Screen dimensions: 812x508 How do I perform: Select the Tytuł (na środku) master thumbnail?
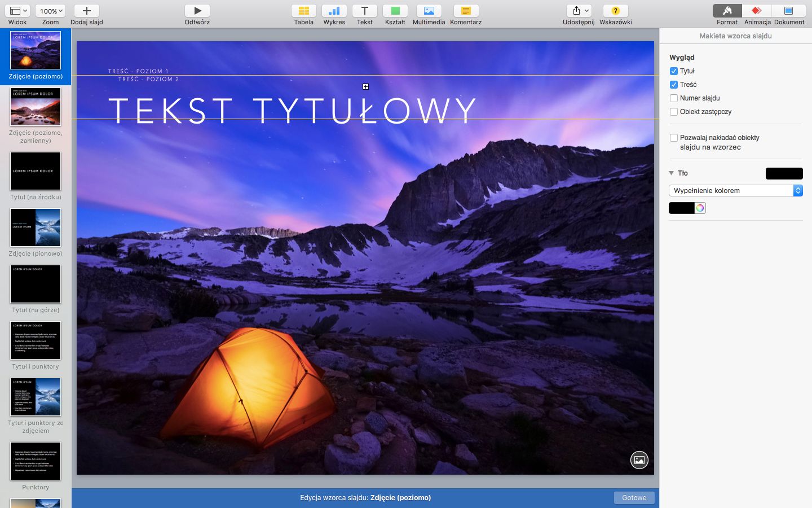click(36, 171)
